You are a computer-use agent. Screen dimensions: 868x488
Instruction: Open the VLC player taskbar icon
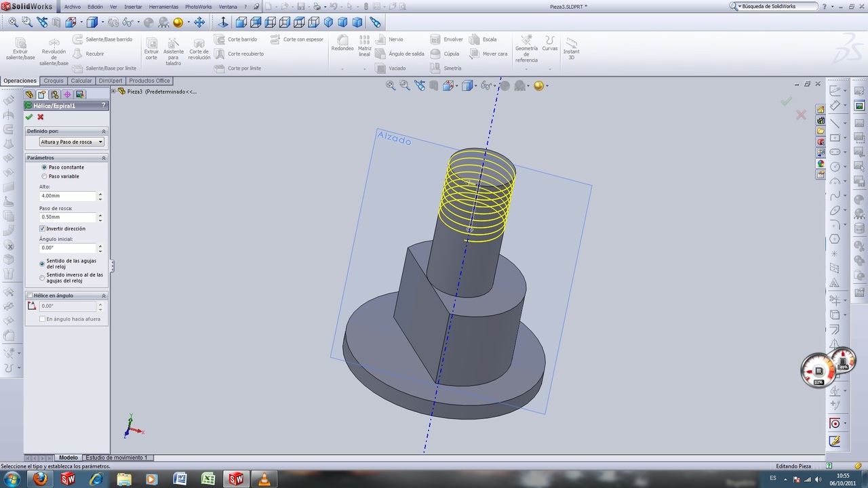click(264, 479)
